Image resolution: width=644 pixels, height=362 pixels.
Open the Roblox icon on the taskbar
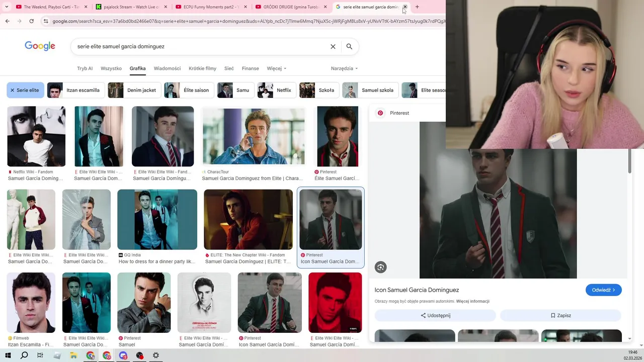click(x=57, y=355)
